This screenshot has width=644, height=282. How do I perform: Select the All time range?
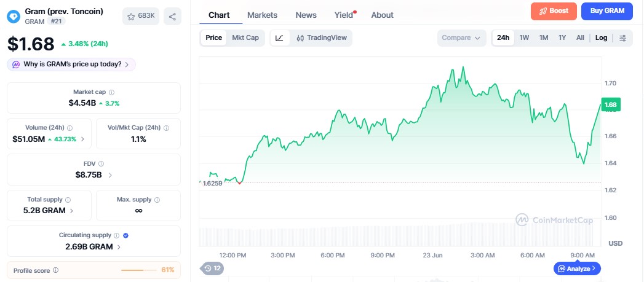pos(580,37)
